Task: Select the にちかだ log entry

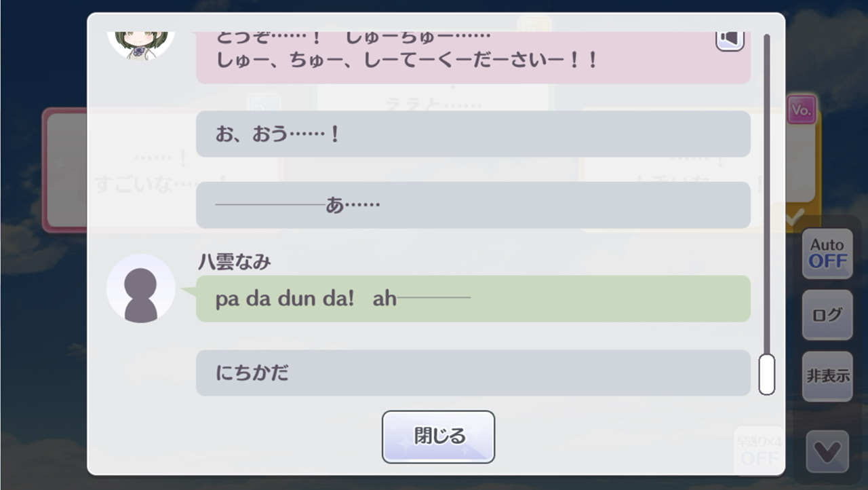Action: (473, 373)
